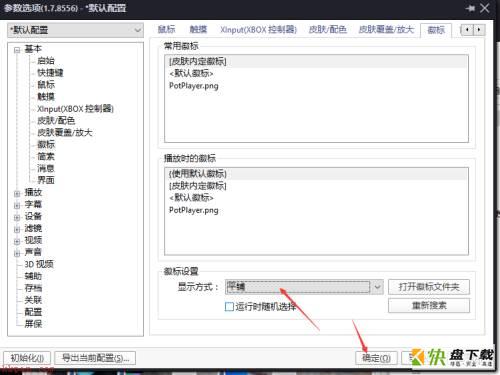The image size is (500, 375).
Task: Click 导出当前配置(S)... button
Action: 95,358
